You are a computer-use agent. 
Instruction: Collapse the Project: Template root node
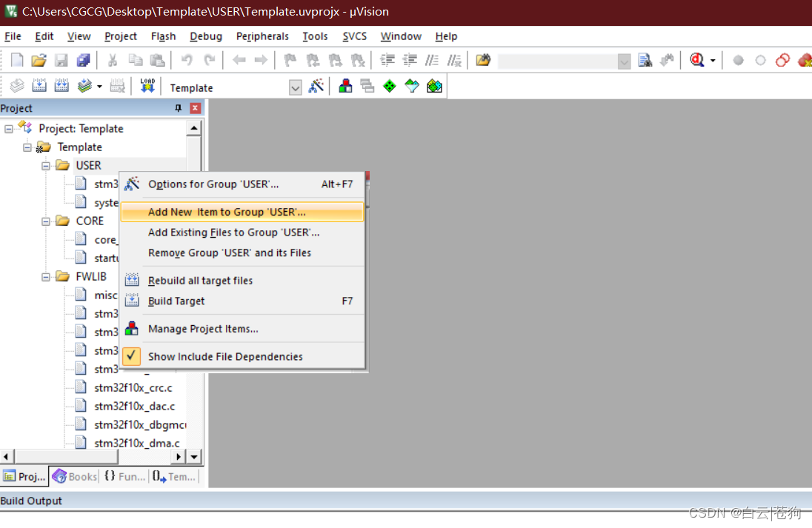(9, 129)
